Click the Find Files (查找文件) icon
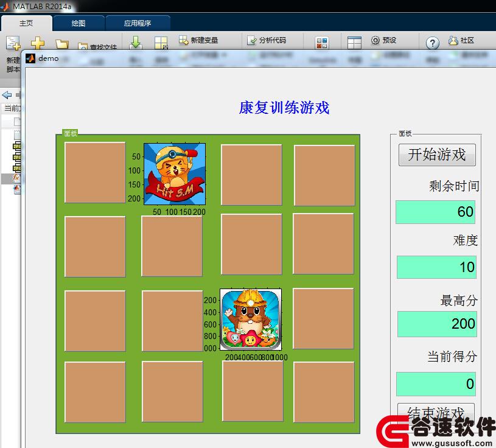The height and width of the screenshot is (448, 496). point(83,47)
